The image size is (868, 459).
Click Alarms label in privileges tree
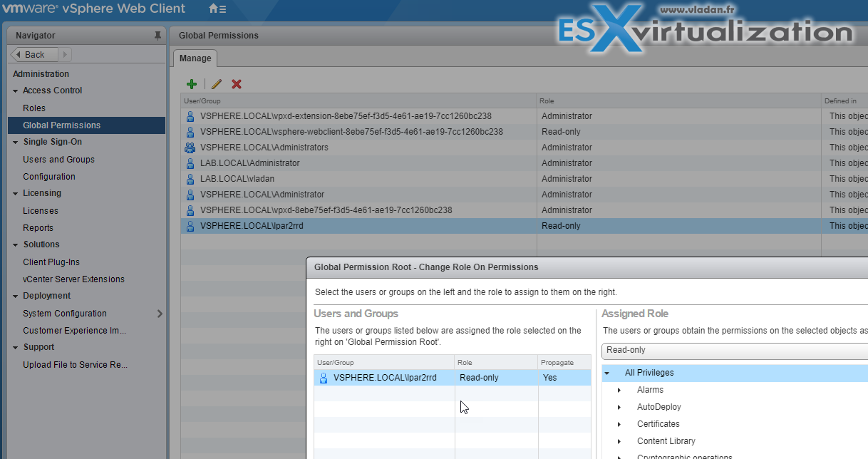click(650, 391)
